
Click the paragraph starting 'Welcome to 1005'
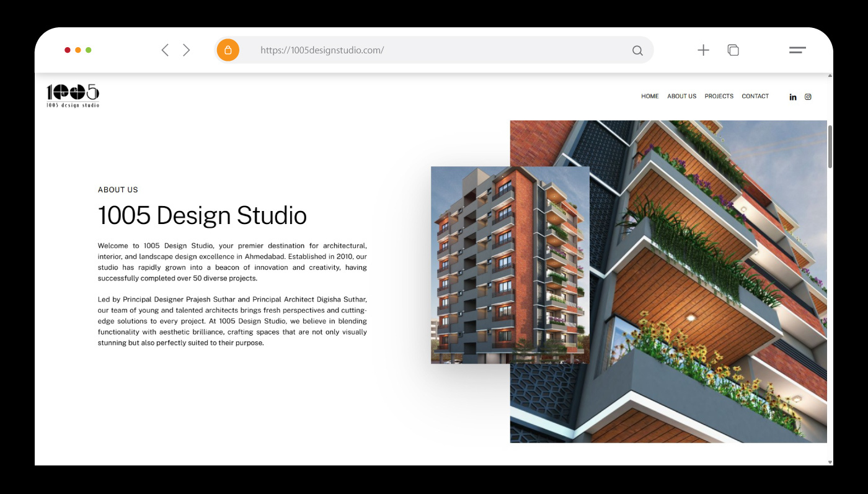pos(232,262)
